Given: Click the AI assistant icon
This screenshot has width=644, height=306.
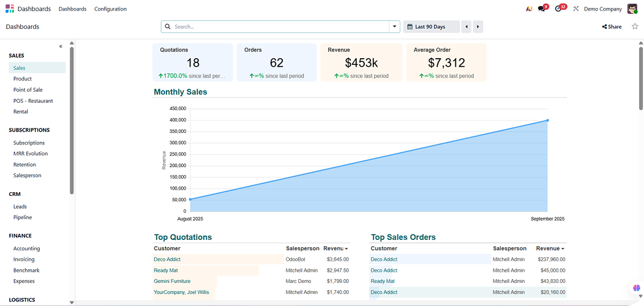Looking at the screenshot, I should tap(529, 9).
